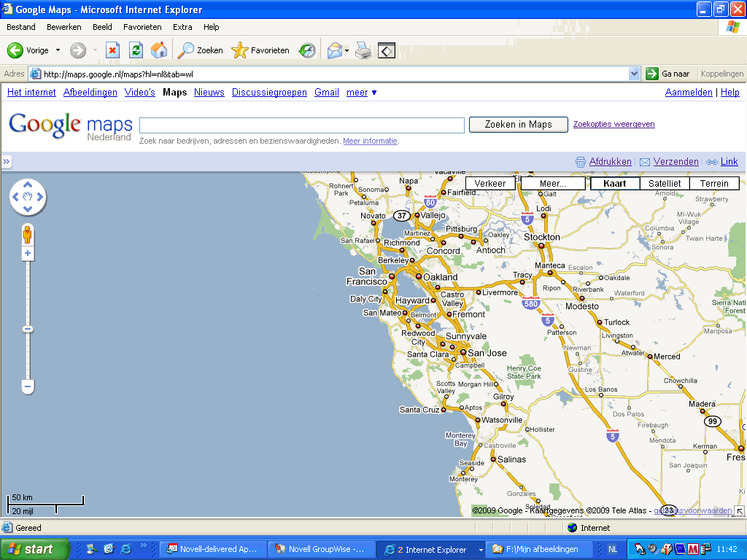Zoom in with the plus button
The width and height of the screenshot is (747, 560).
pos(28,253)
